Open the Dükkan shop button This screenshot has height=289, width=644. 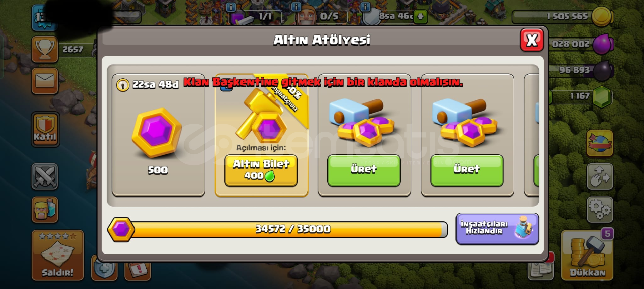coord(587,255)
